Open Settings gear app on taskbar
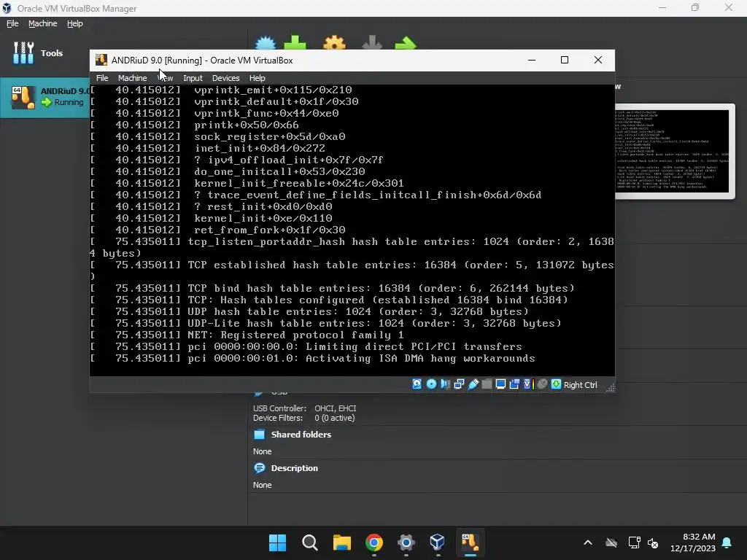Image resolution: width=747 pixels, height=560 pixels. (x=406, y=542)
